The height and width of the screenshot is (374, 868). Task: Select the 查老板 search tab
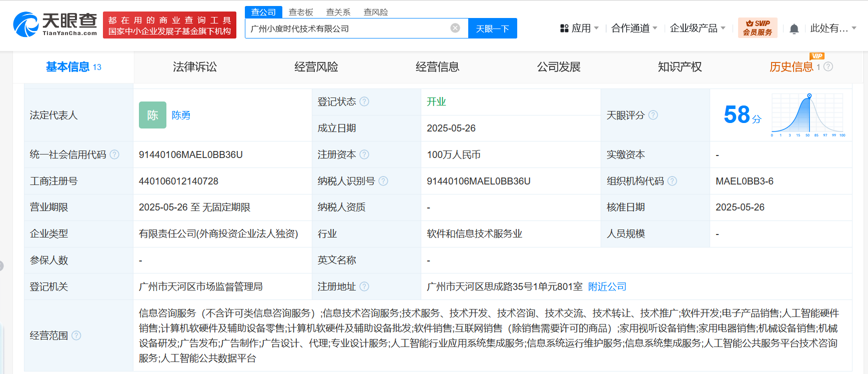coord(301,12)
